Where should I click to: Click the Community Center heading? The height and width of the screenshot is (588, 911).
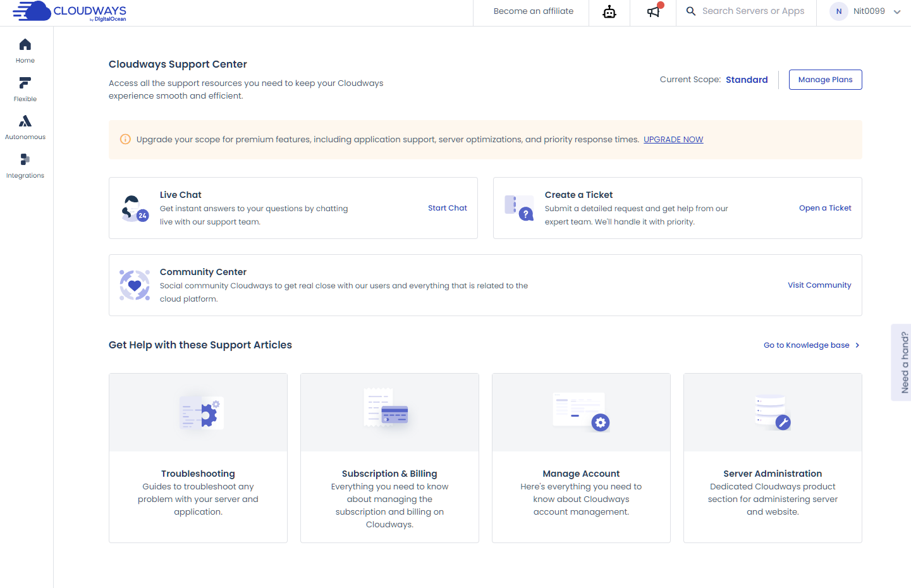point(203,272)
